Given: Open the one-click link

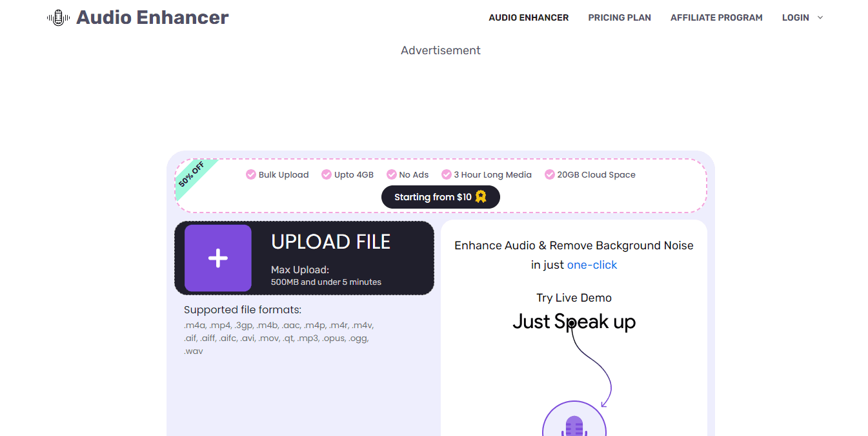Looking at the screenshot, I should coord(592,264).
